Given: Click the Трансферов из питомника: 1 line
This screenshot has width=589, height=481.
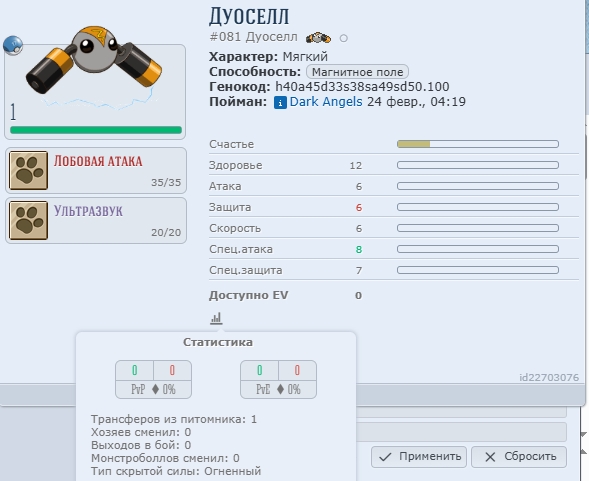Looking at the screenshot, I should coord(174,419).
